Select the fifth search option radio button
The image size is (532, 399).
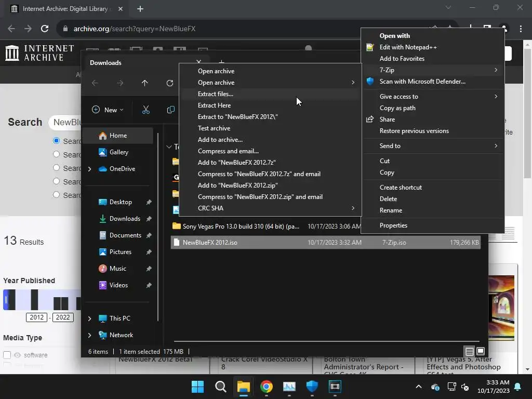[56, 195]
